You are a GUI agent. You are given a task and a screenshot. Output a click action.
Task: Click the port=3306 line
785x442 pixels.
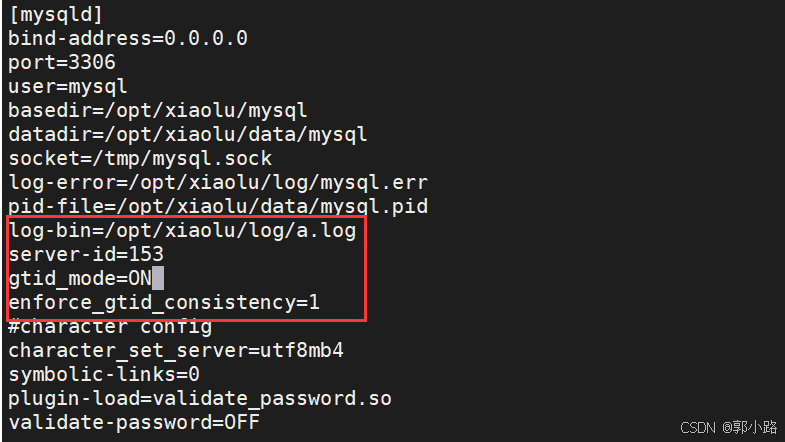pyautogui.click(x=62, y=63)
